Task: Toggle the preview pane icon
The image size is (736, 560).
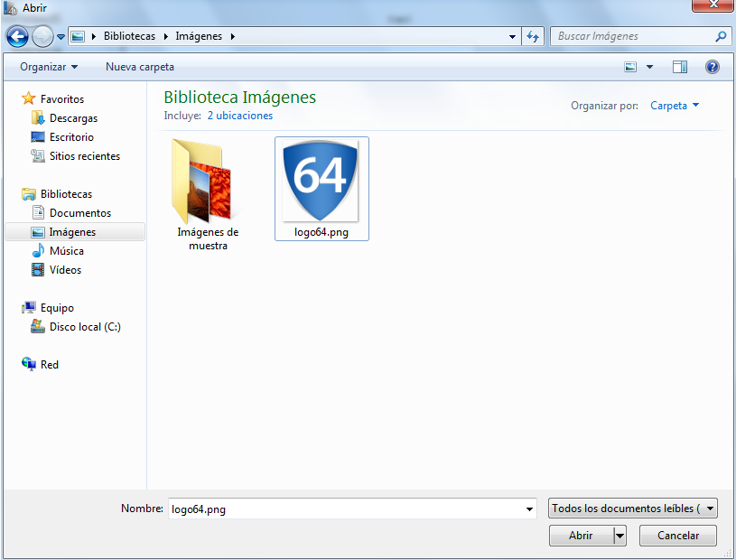Action: pyautogui.click(x=679, y=67)
